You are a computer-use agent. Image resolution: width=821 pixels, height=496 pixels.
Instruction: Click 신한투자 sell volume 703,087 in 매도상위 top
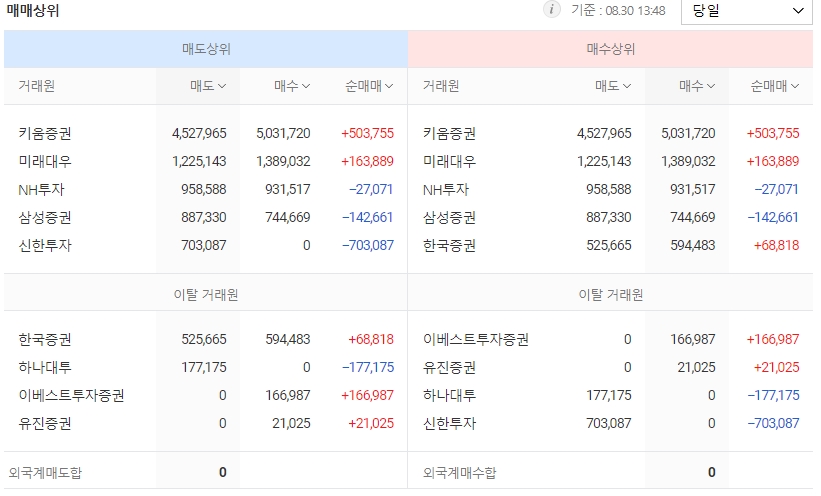click(204, 246)
